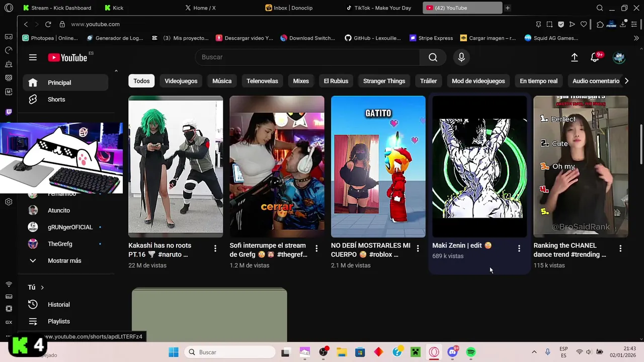The height and width of the screenshot is (362, 644).
Task: Open YouTube notifications bell
Action: 595,57
